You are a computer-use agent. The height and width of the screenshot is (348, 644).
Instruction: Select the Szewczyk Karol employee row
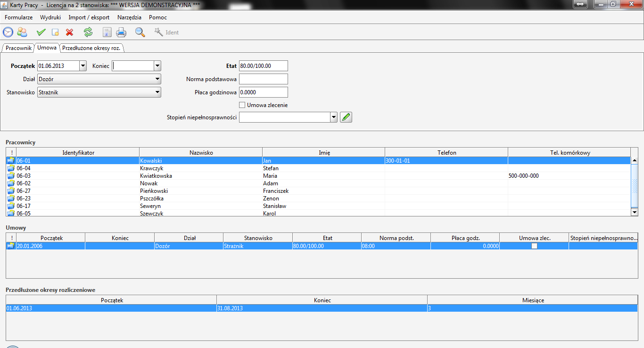[x=319, y=214]
